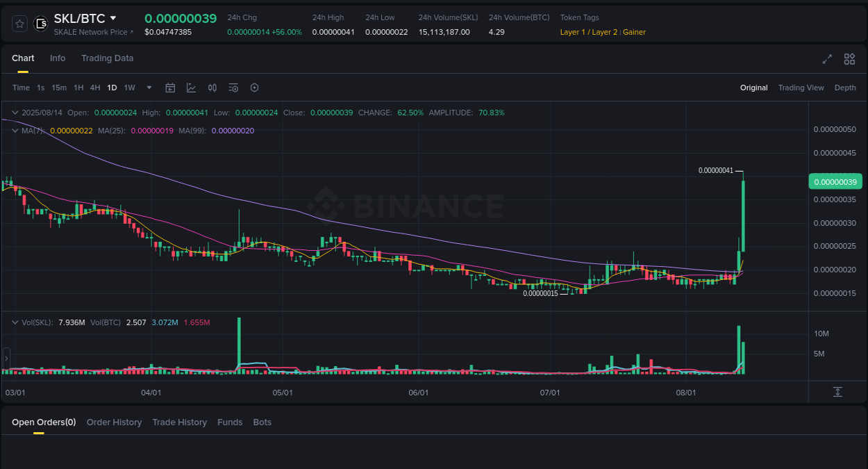Collapse the OHLC info row chevron
The height and width of the screenshot is (469, 868).
coord(15,112)
